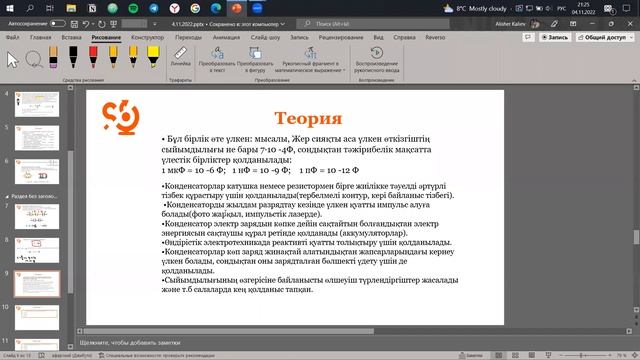This screenshot has height=360, width=640.
Task: Pick the red pen
Action: point(93,56)
